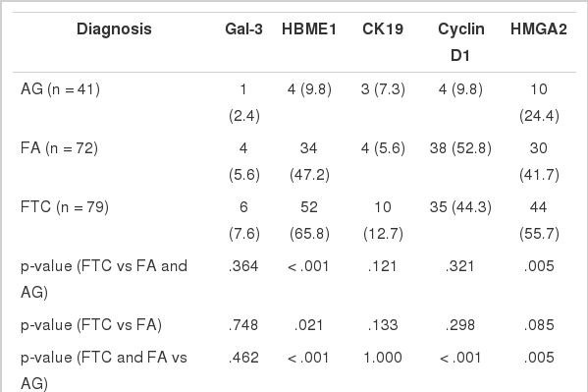
Task: Click the p-value (FTC vs FA and AG) label
Action: click(104, 279)
